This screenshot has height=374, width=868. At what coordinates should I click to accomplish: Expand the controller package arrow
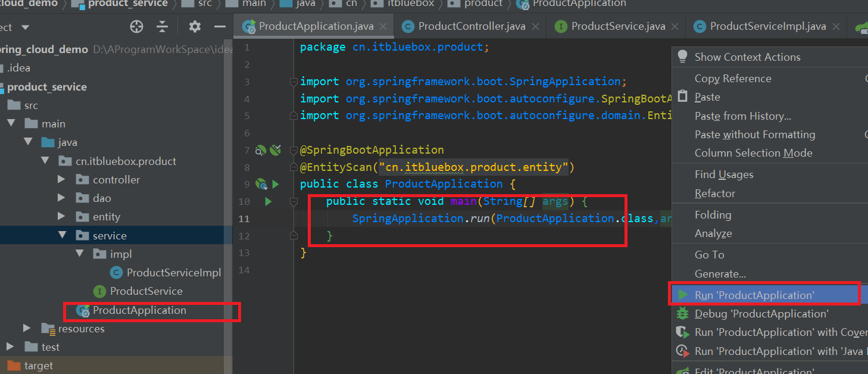click(x=62, y=179)
